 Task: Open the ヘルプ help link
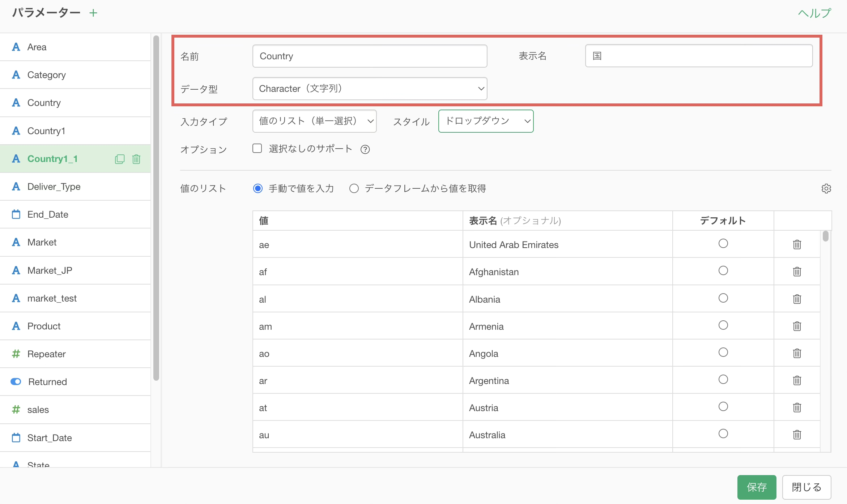[814, 13]
